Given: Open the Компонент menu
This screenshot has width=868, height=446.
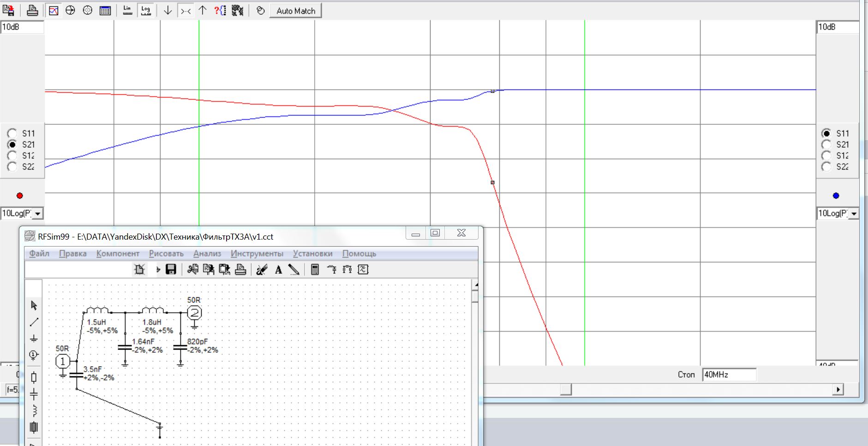Looking at the screenshot, I should pos(118,253).
